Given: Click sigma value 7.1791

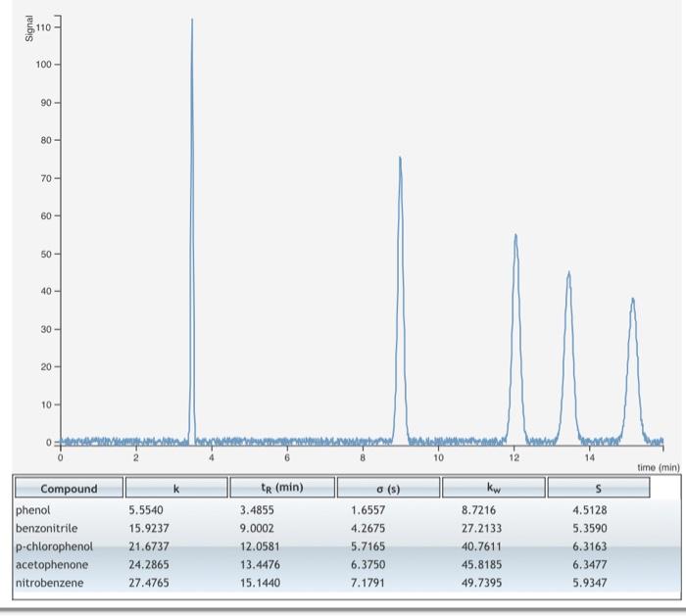Looking at the screenshot, I should point(367,583).
